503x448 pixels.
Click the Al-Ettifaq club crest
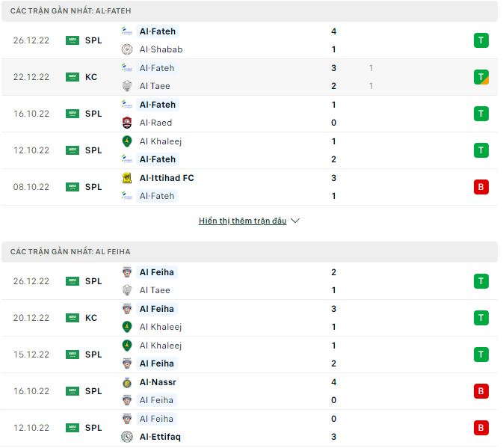pos(127,437)
